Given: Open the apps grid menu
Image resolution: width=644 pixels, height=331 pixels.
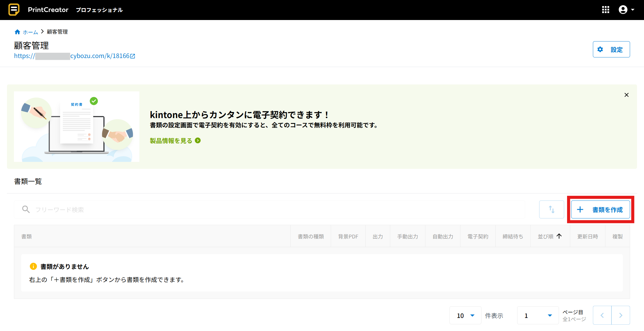Looking at the screenshot, I should point(605,10).
